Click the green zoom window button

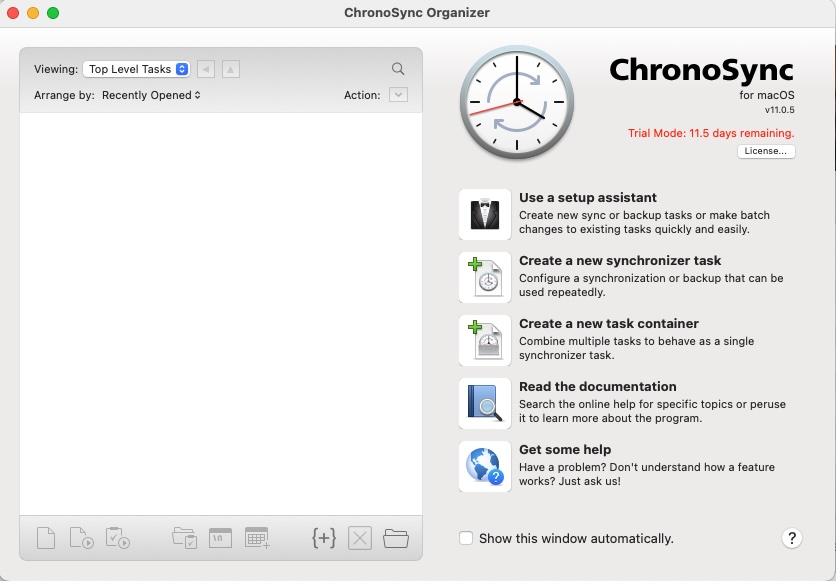click(x=53, y=13)
